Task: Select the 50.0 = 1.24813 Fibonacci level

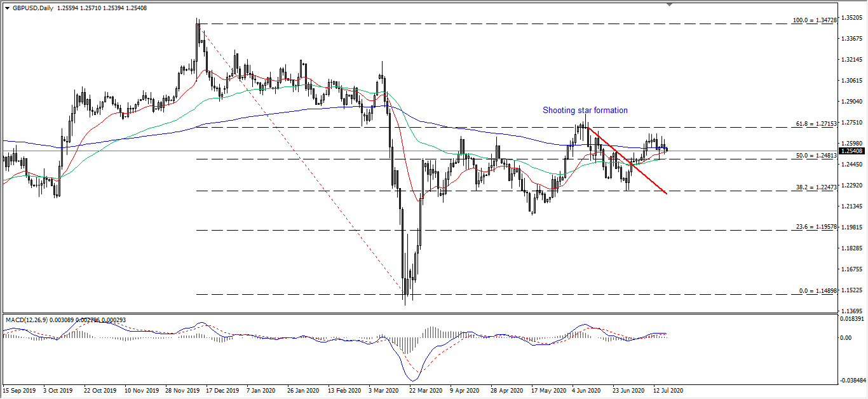Action: point(815,156)
